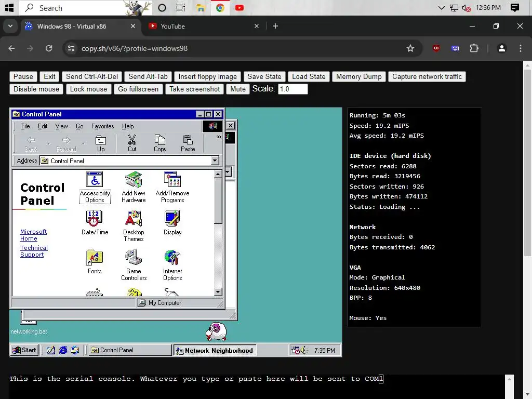The height and width of the screenshot is (399, 532).
Task: Click the Take screenshot button
Action: click(194, 89)
